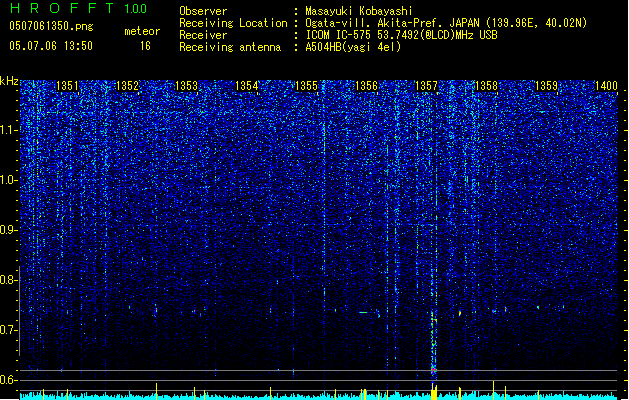Click the 0.6 kHz axis label

tap(8, 380)
